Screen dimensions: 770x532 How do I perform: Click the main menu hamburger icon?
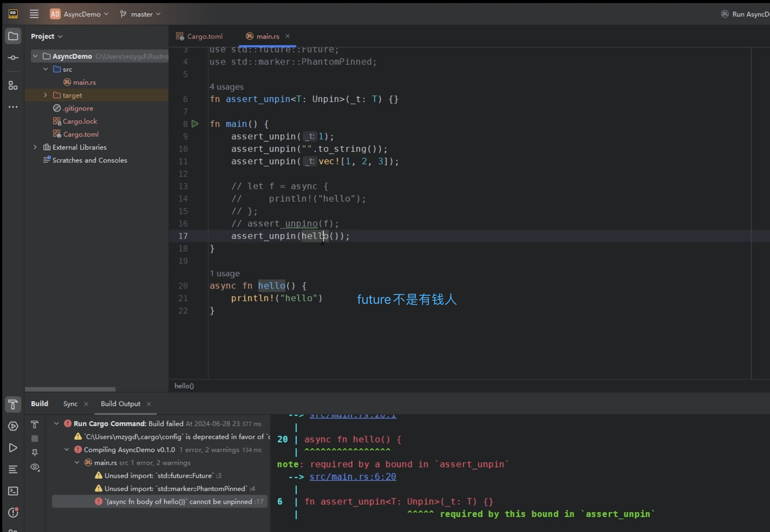[34, 14]
